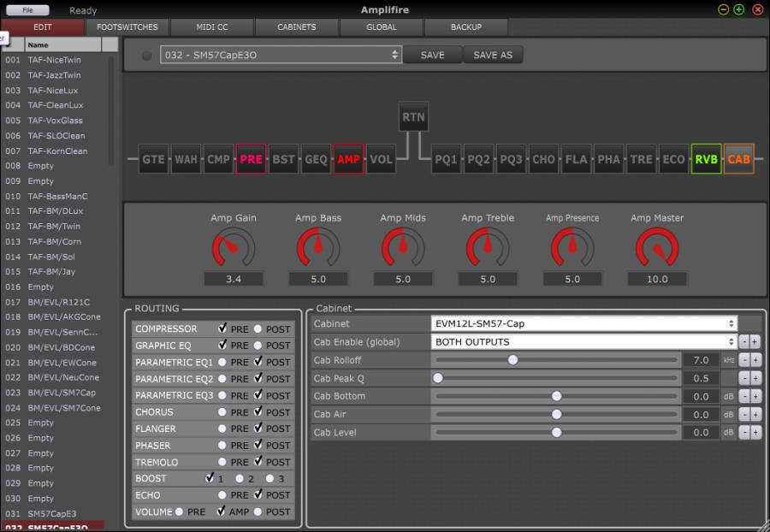The width and height of the screenshot is (770, 532).
Task: Select the ECO echo block
Action: (673, 159)
